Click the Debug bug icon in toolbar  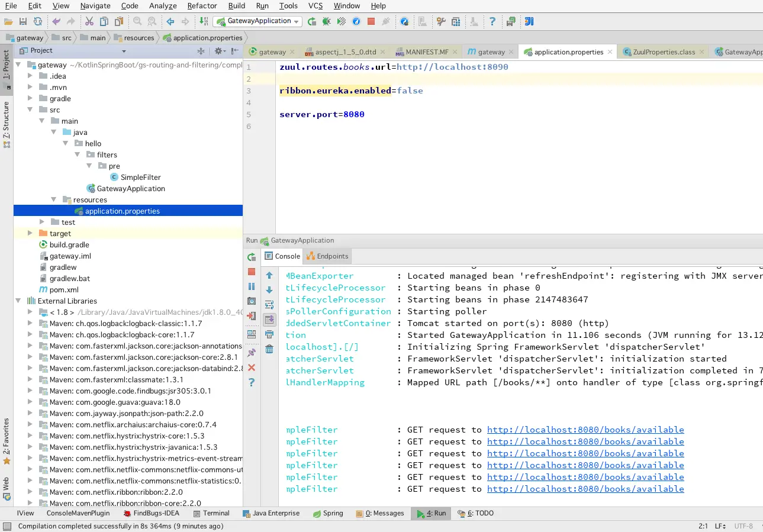(x=326, y=21)
